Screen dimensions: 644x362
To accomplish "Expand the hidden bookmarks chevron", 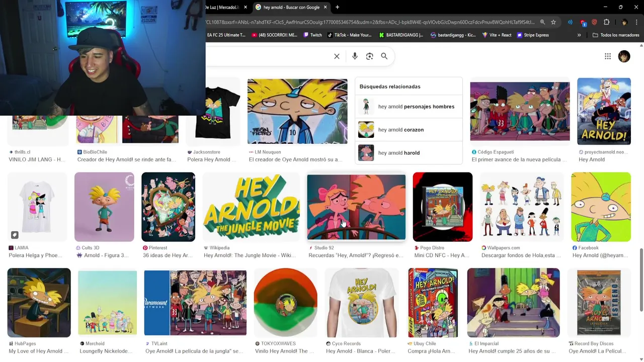I will (579, 35).
